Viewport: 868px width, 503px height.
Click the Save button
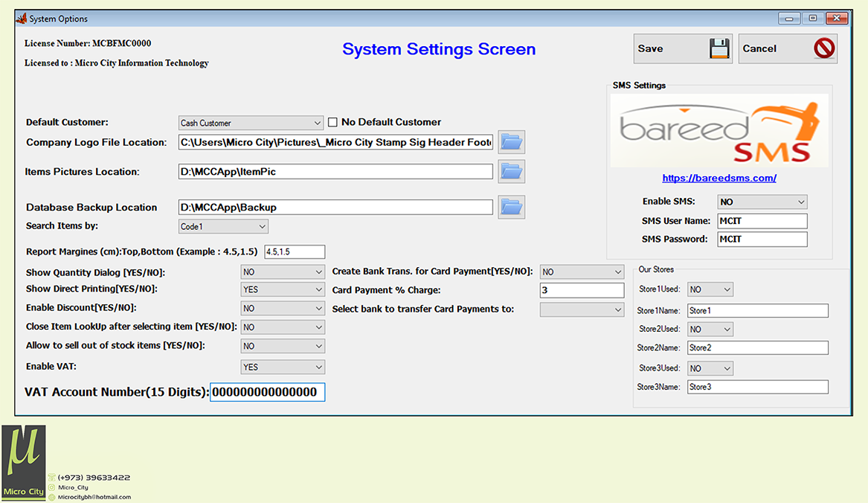(683, 49)
